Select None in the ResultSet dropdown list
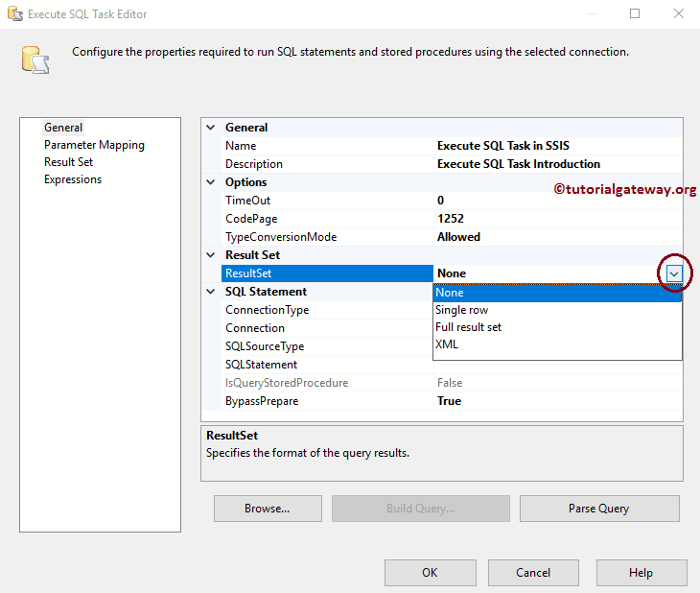Viewport: 700px width, 593px height. coord(450,293)
